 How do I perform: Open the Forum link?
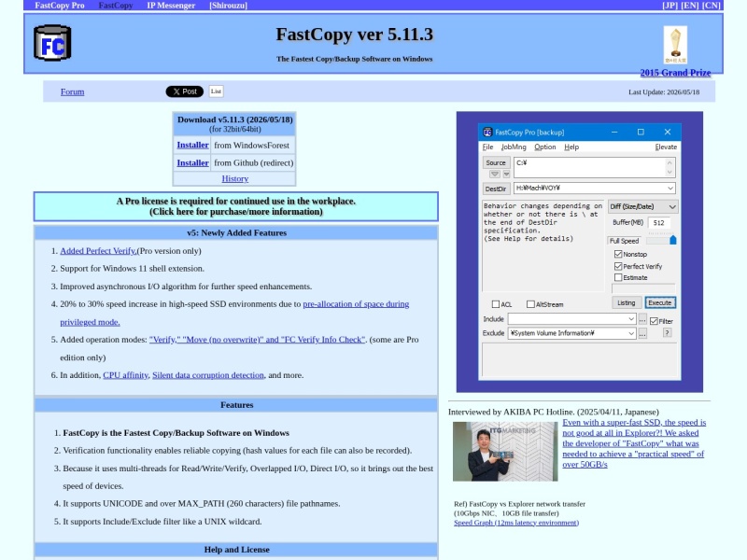tap(73, 91)
